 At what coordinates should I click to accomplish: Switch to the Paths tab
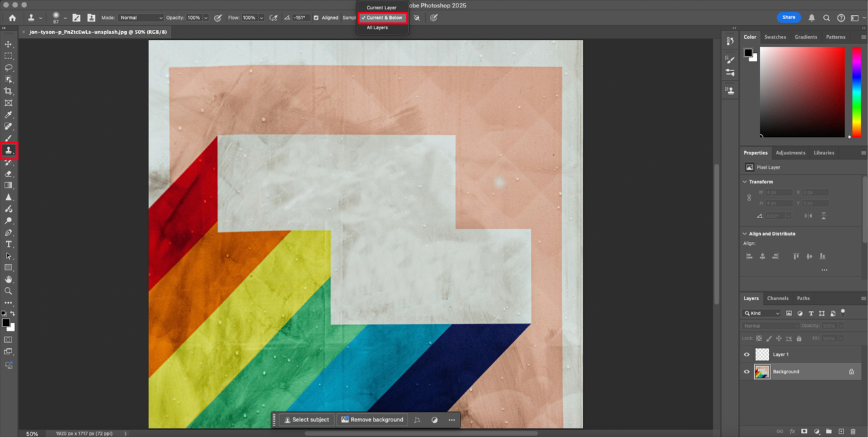tap(803, 298)
